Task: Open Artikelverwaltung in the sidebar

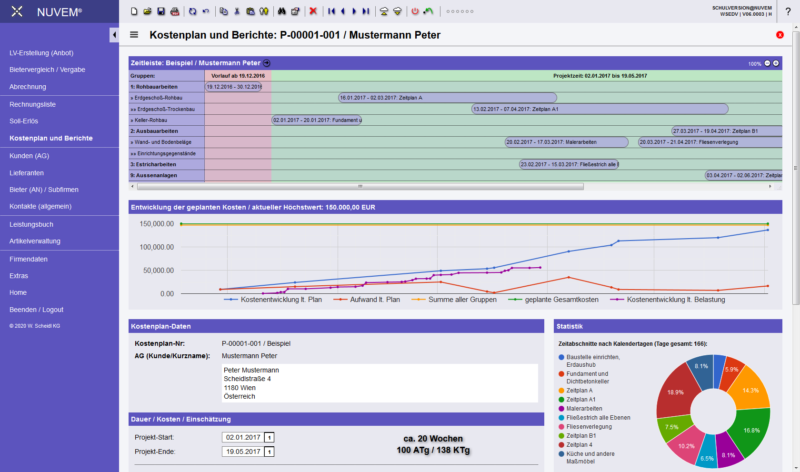Action: click(x=35, y=241)
